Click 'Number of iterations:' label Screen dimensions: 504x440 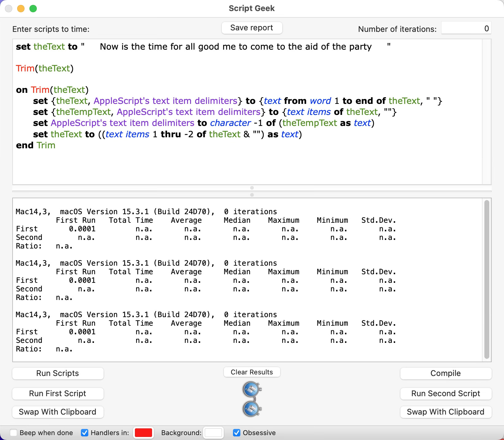tap(397, 29)
